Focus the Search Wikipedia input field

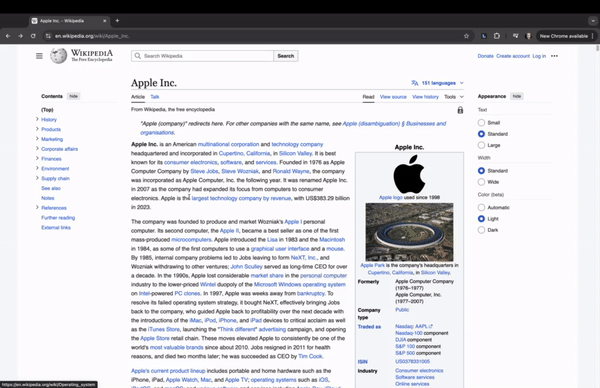(x=202, y=56)
